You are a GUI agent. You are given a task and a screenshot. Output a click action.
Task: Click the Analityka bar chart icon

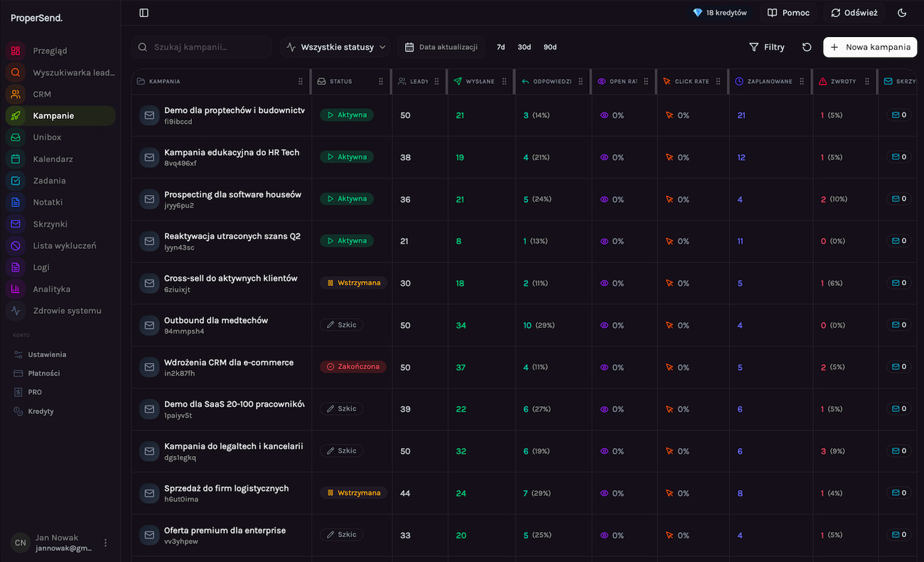[16, 290]
